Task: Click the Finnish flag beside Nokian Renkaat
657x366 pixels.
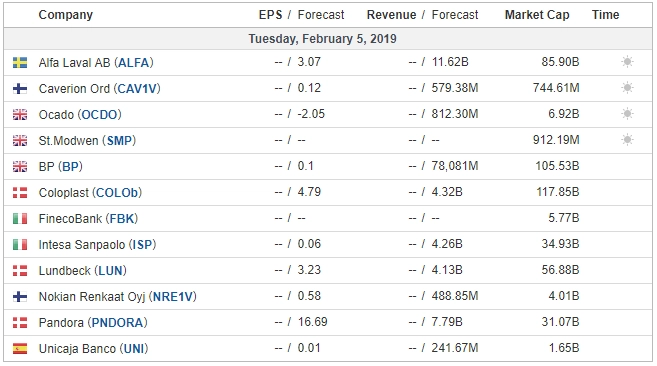Action: [x=20, y=297]
